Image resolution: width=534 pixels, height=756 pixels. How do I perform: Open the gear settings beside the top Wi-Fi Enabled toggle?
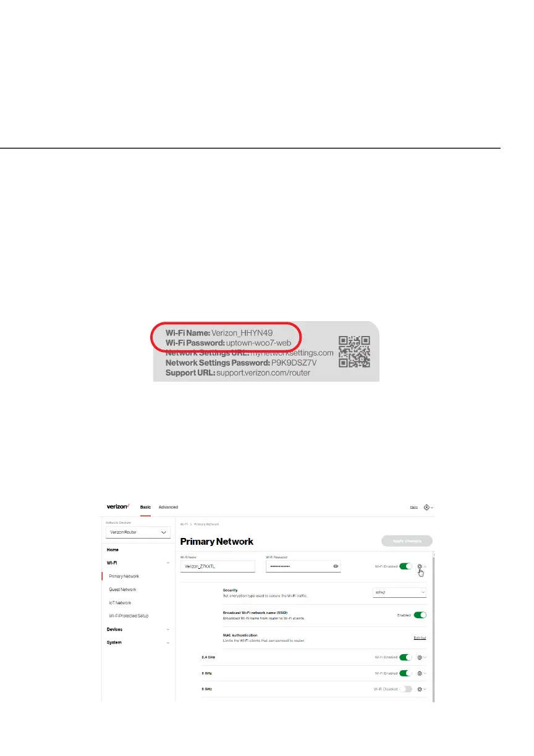coord(420,566)
